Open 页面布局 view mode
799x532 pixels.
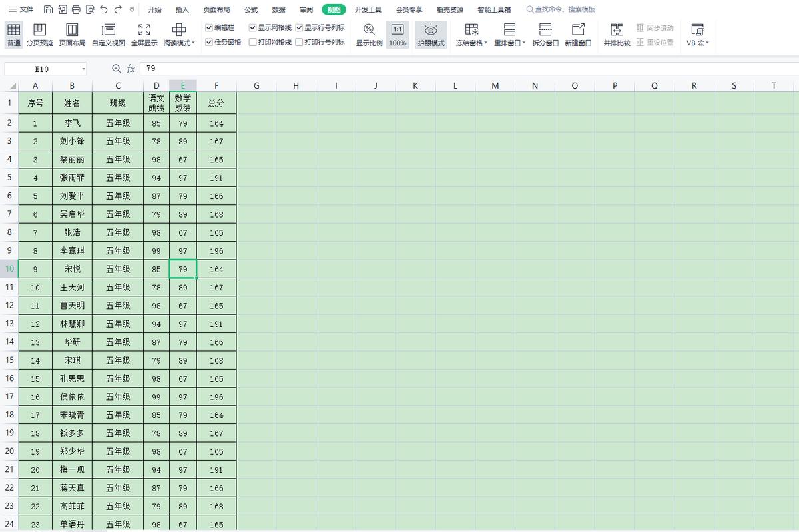[72, 33]
